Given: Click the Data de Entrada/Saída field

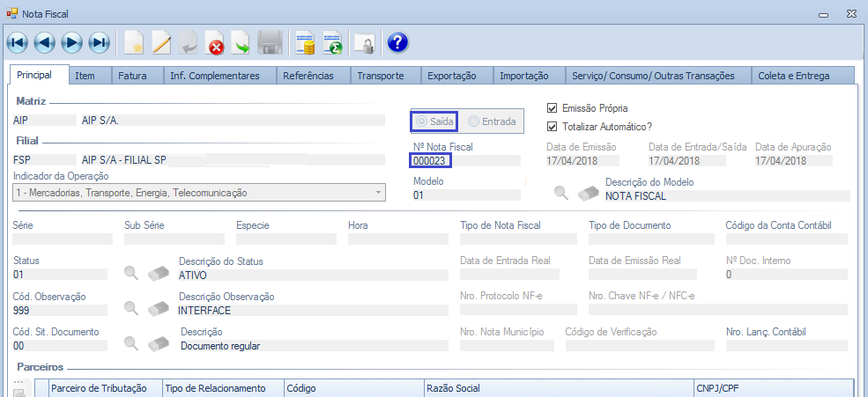Looking at the screenshot, I should tap(687, 161).
